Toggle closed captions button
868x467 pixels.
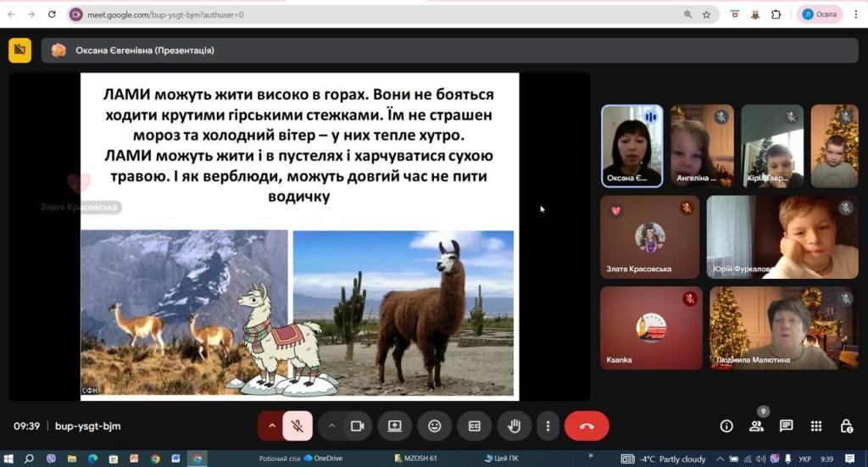coord(475,425)
